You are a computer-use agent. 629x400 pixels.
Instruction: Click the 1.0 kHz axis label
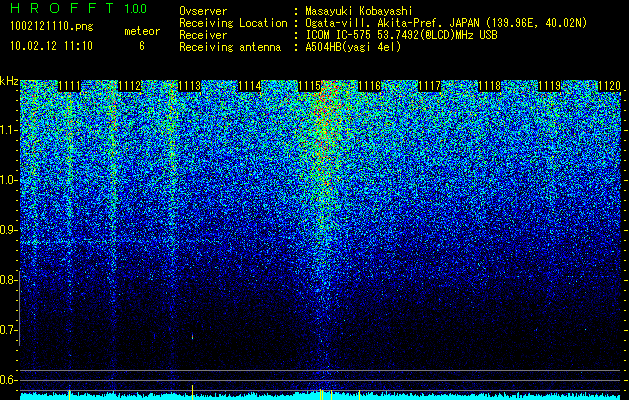tap(8, 180)
